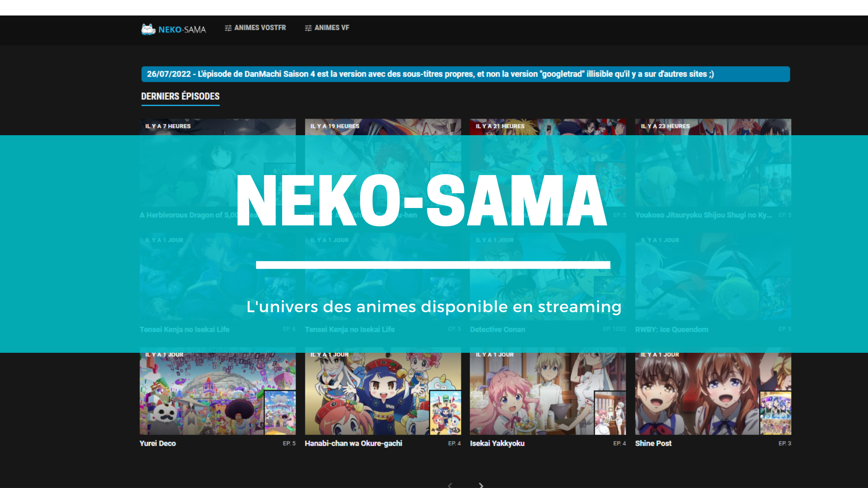Click the Yurei Deco title link
Screen dimensions: 868x488
158,443
